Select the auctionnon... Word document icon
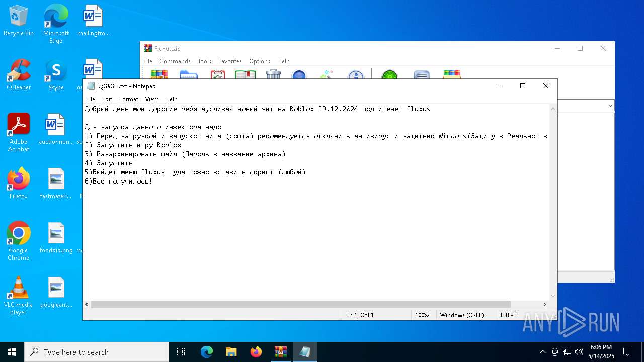The height and width of the screenshot is (362, 644). 56,129
